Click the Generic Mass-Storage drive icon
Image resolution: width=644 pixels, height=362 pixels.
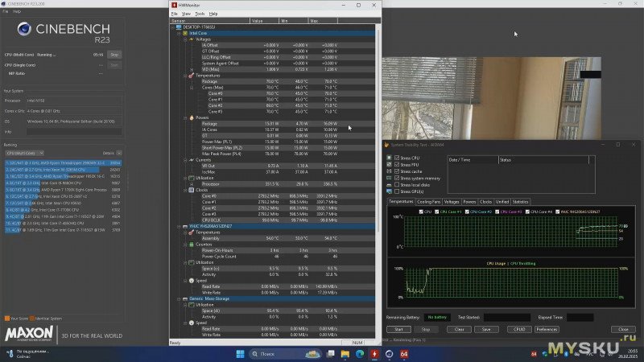(185, 298)
